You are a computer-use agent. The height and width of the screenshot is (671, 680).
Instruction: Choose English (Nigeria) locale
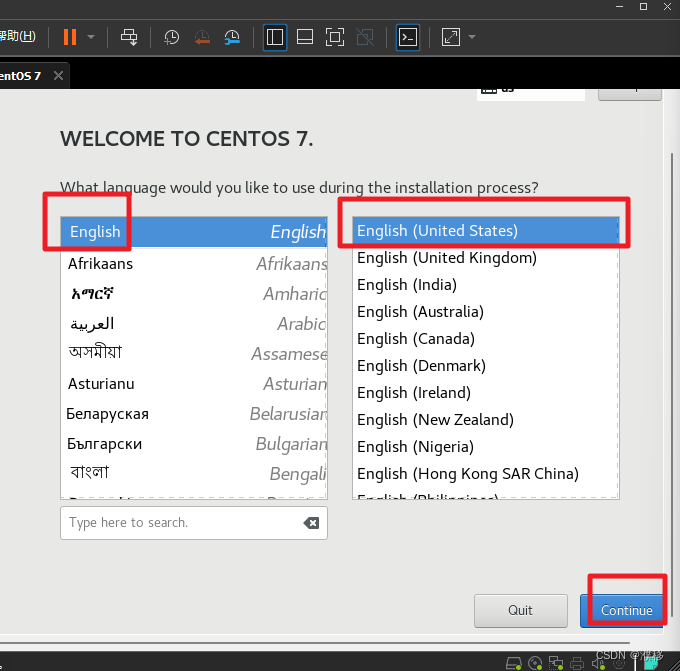point(486,447)
